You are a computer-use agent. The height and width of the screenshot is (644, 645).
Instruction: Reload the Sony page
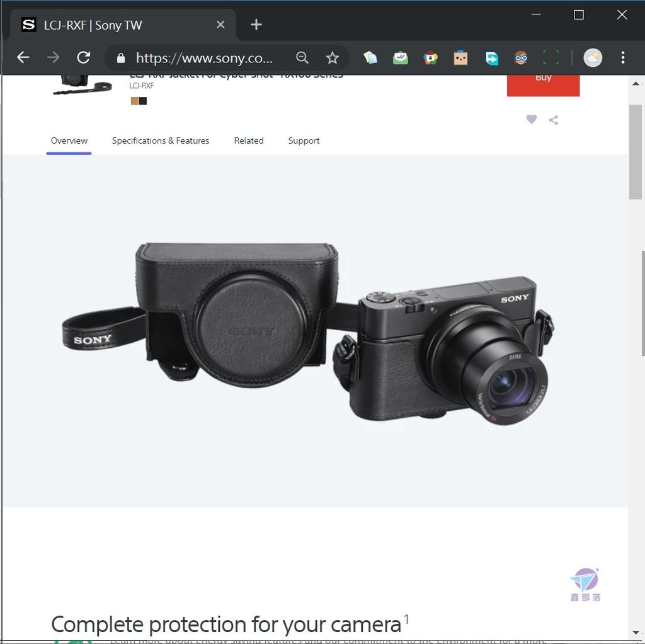[84, 57]
